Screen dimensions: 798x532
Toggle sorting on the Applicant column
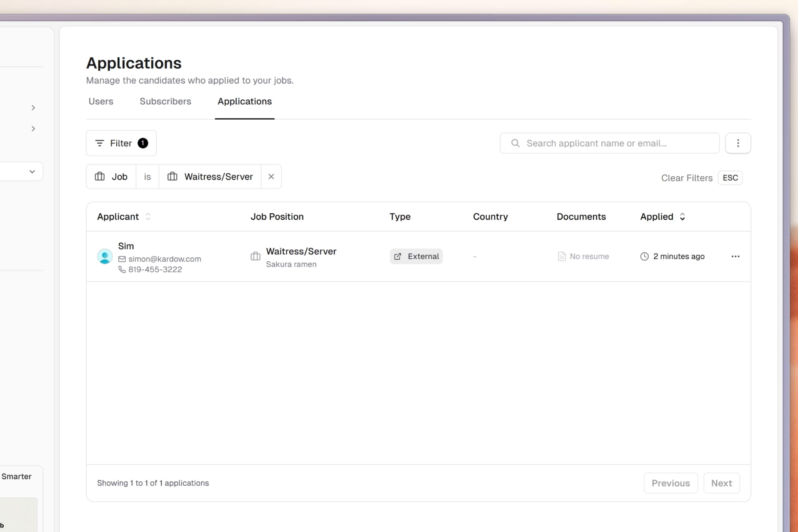[x=148, y=217]
